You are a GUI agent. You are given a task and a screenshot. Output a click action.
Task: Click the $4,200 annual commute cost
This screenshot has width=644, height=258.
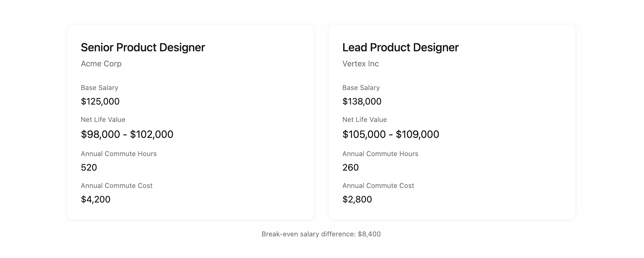96,199
